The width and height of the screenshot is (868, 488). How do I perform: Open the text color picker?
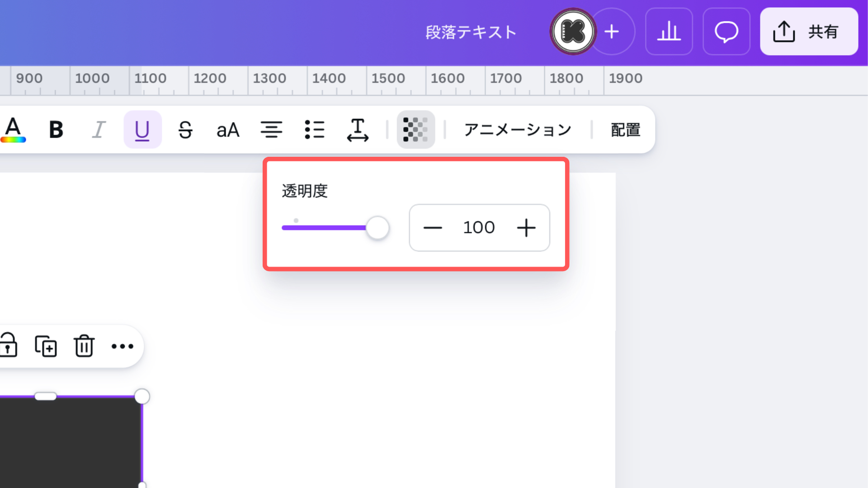click(13, 130)
